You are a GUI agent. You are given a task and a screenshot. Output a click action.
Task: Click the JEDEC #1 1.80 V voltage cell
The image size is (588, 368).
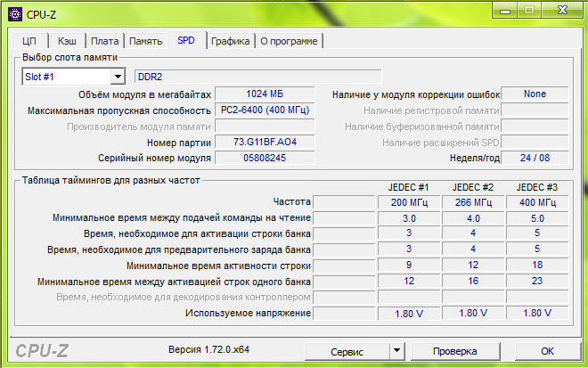point(409,314)
